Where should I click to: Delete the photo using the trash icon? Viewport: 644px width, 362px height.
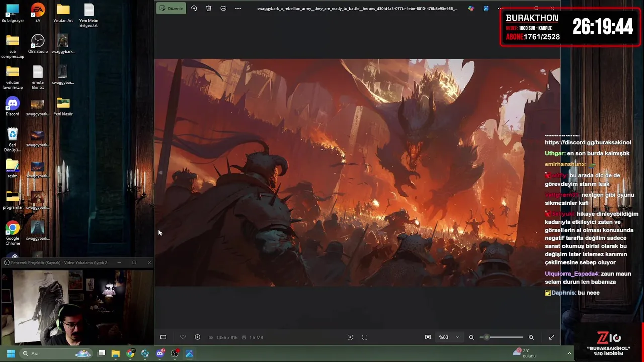click(209, 8)
